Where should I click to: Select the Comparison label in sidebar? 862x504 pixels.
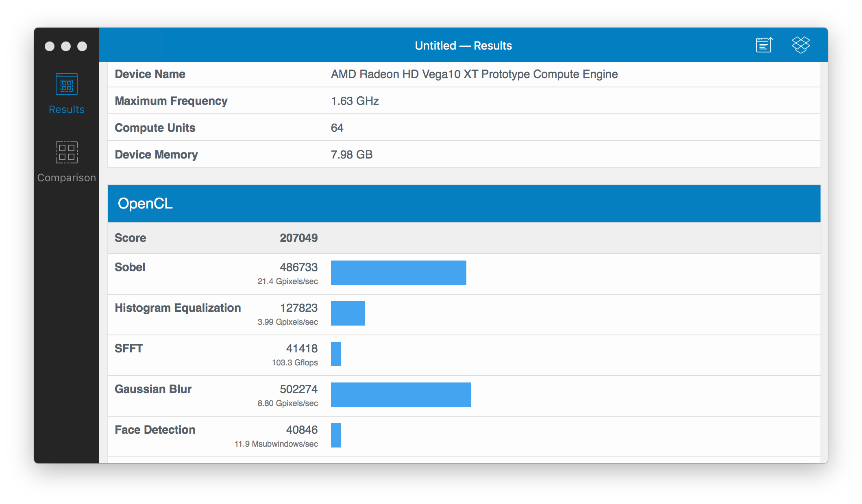(x=67, y=178)
